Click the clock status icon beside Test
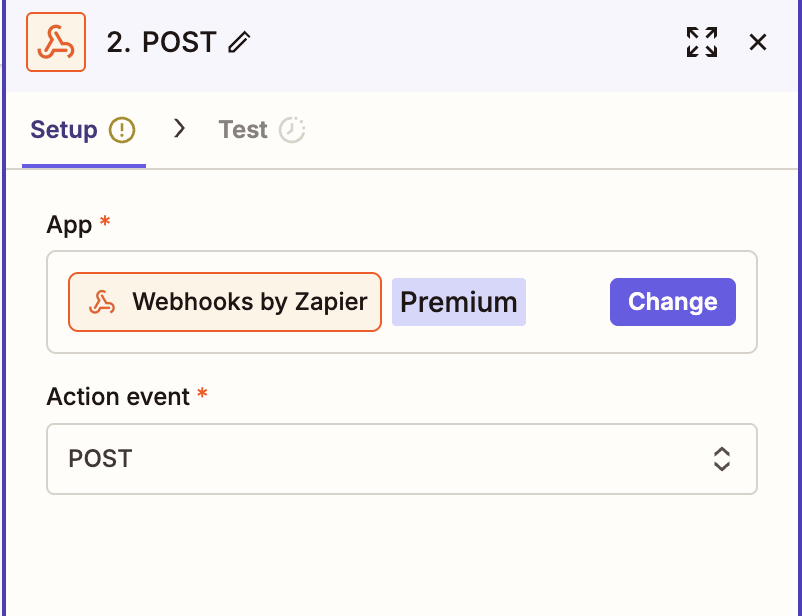802x616 pixels. 292,130
